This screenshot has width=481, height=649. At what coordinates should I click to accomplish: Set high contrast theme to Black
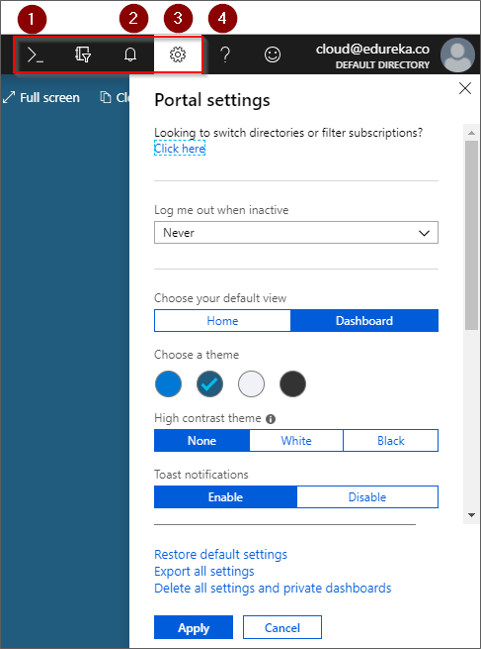pyautogui.click(x=391, y=440)
